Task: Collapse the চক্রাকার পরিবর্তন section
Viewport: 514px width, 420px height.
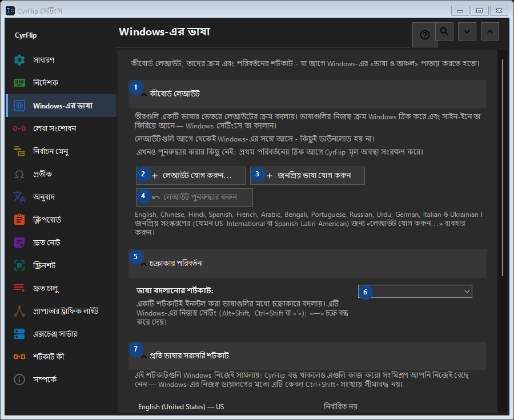Action: coord(307,264)
